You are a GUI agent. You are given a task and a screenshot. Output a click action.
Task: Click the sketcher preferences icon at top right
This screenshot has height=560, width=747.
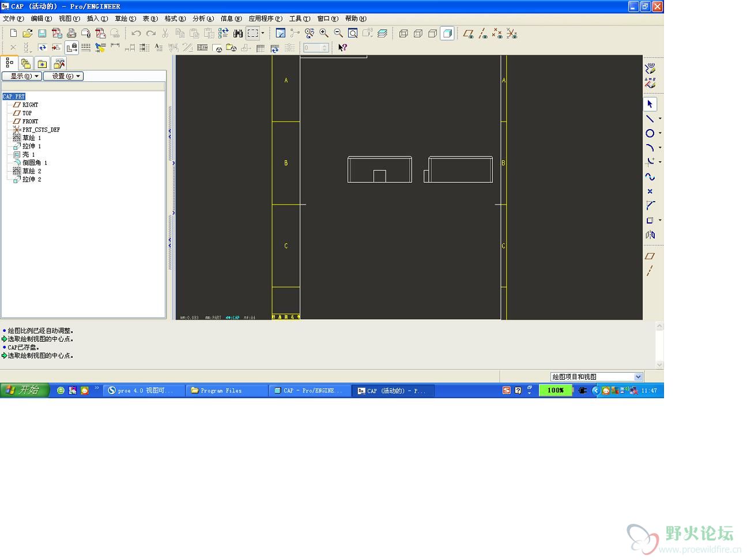coord(650,69)
